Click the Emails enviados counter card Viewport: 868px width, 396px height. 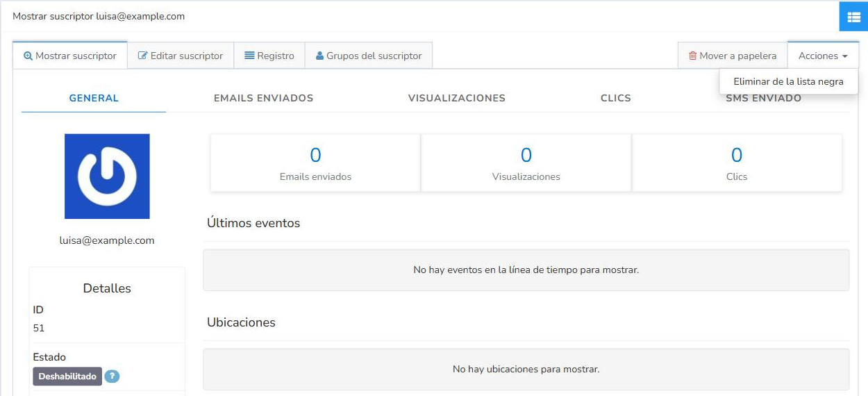(x=315, y=163)
